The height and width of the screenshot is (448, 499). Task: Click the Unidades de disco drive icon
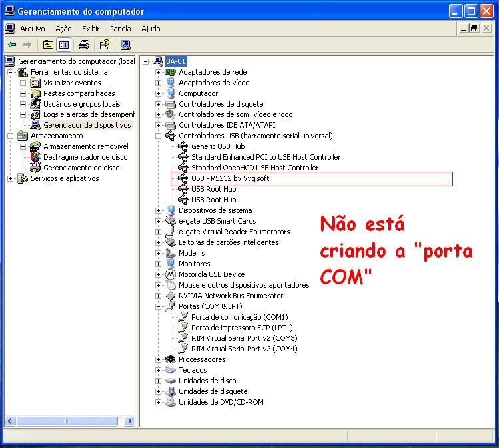coord(171,381)
